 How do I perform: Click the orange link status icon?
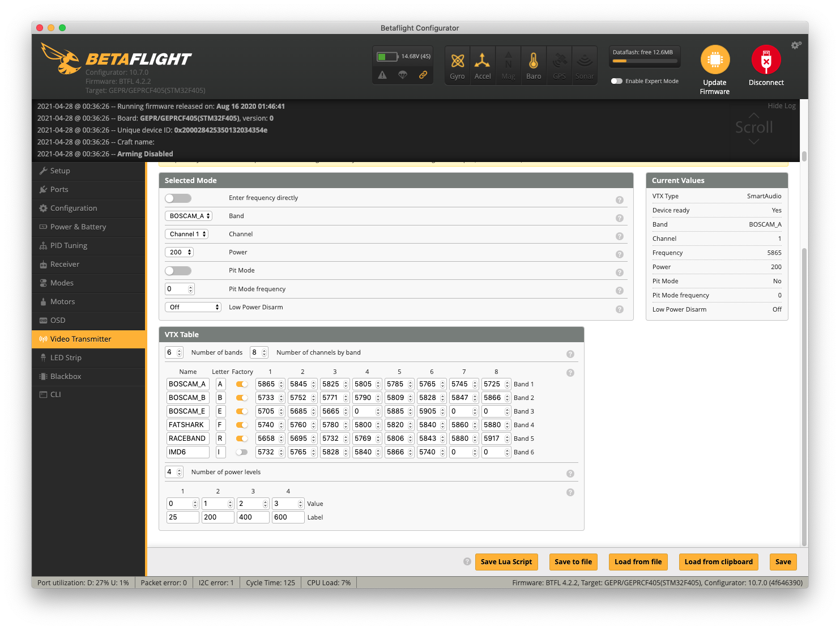point(423,75)
